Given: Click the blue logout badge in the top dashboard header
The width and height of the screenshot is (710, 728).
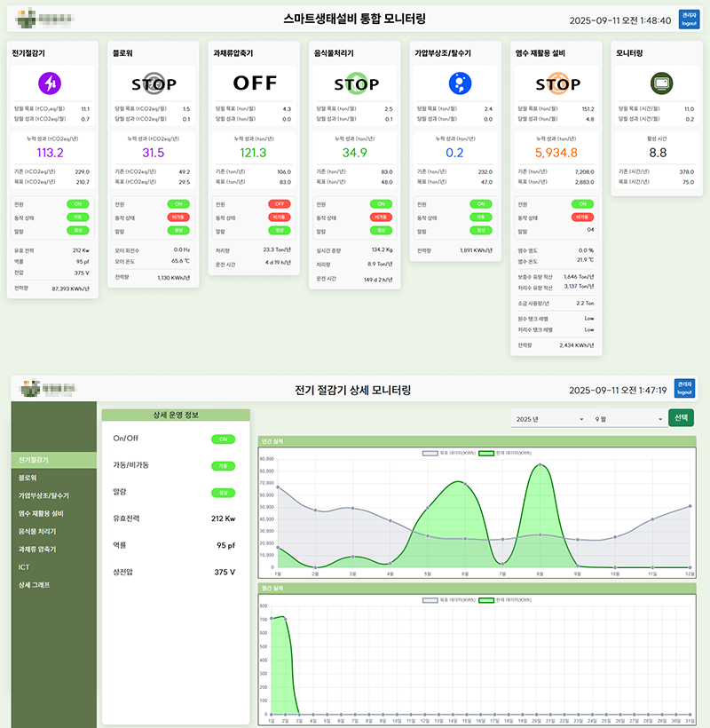Looking at the screenshot, I should [688, 20].
